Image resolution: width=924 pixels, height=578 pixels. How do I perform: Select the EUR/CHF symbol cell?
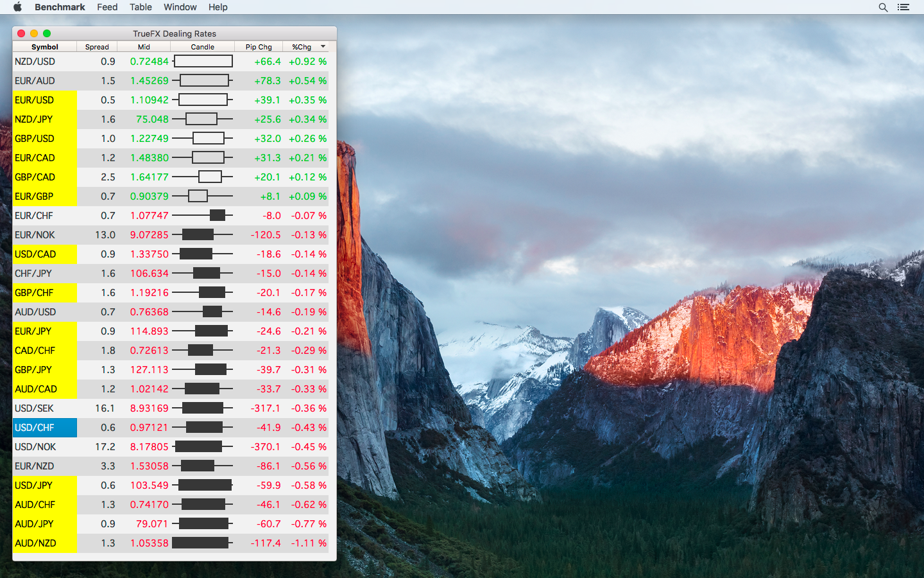(x=45, y=216)
